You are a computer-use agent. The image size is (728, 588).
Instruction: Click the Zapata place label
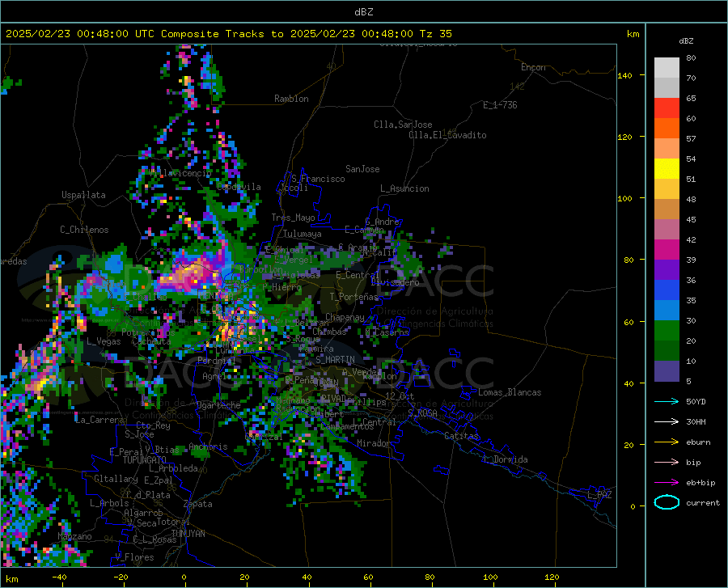198,504
